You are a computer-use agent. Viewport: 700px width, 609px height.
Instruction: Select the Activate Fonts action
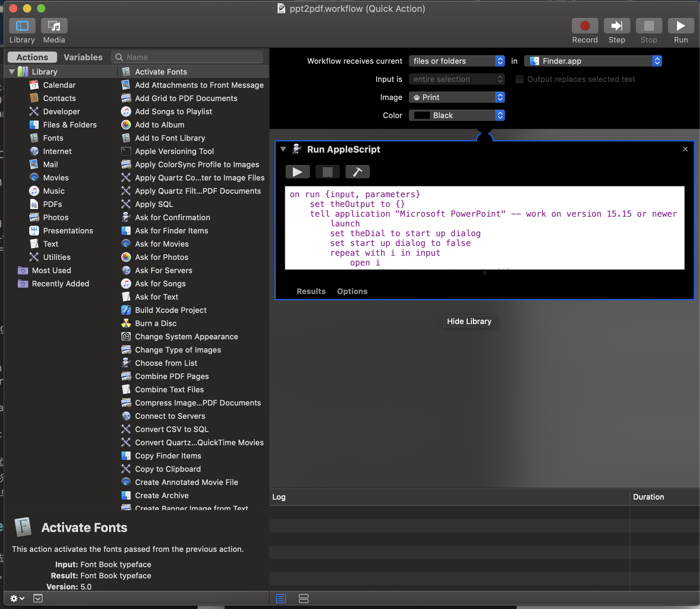193,72
